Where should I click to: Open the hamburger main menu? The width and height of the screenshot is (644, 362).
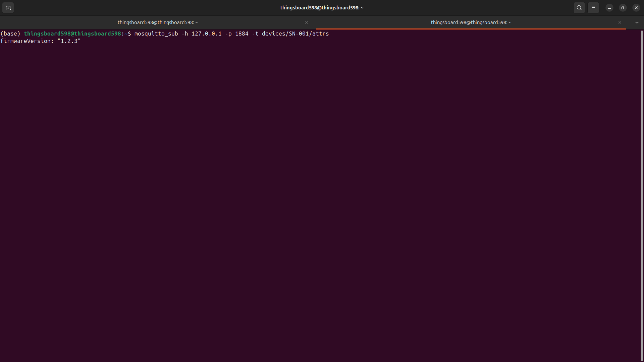click(593, 8)
